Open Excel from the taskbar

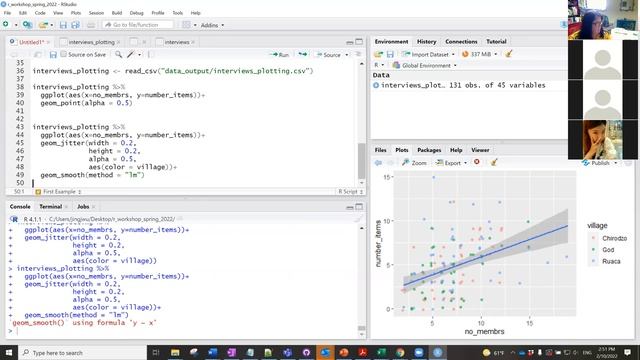(381, 352)
